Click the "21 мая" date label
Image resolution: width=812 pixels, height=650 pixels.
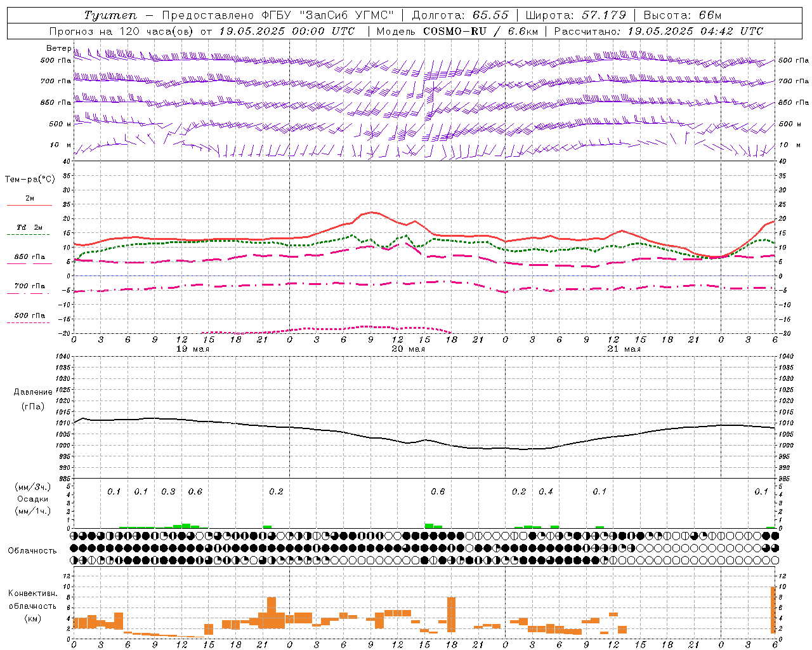(624, 349)
